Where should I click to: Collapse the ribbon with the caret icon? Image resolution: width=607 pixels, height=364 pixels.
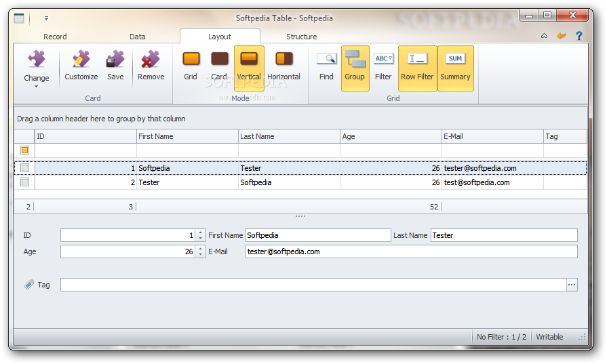click(545, 36)
